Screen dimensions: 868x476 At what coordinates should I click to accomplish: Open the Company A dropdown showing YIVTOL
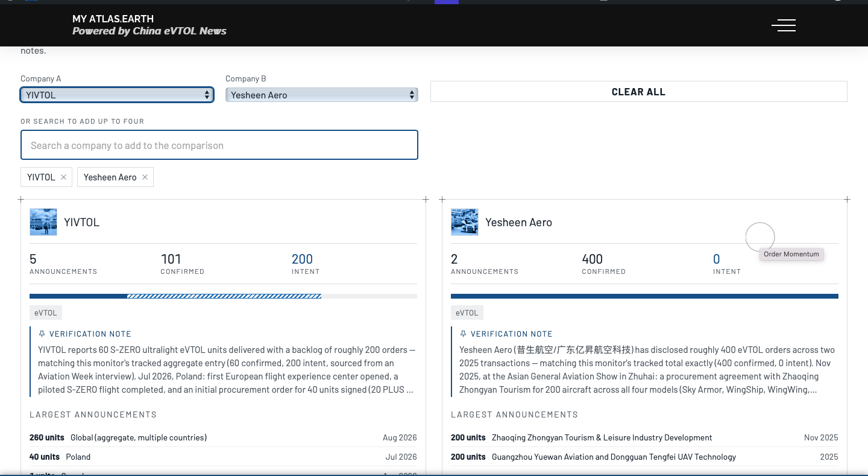coord(117,95)
